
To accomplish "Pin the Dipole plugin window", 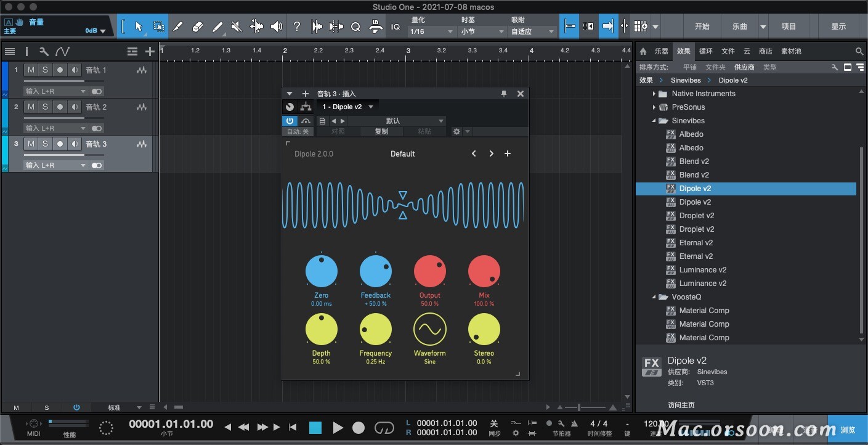I will click(x=504, y=94).
